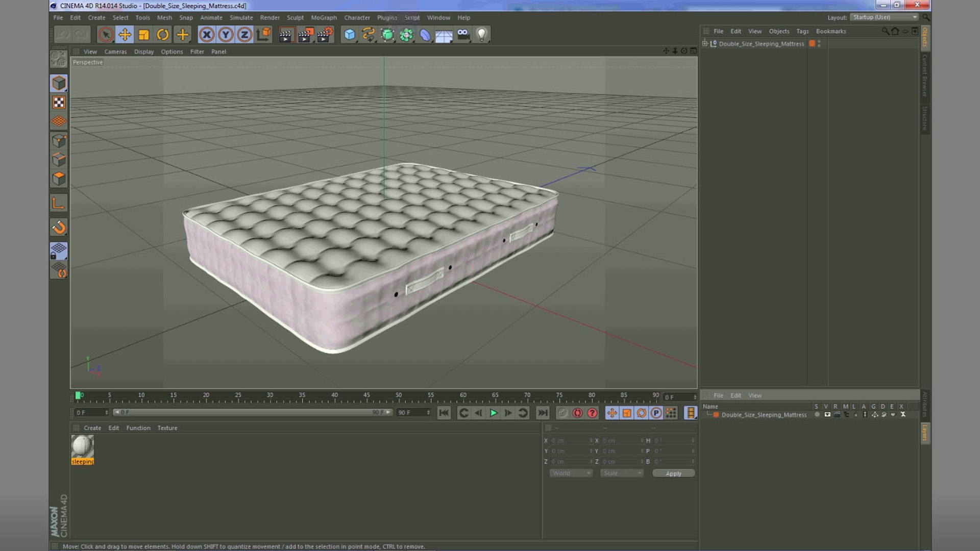
Task: Add a subdivision generator object
Action: [387, 35]
